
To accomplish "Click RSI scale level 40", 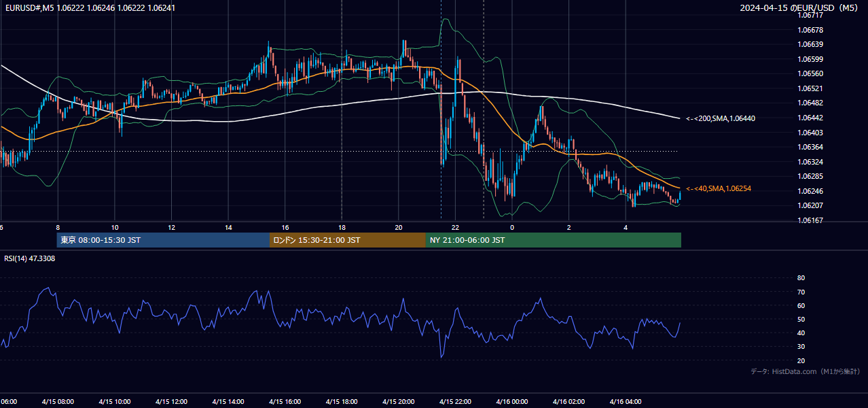I will pyautogui.click(x=801, y=333).
